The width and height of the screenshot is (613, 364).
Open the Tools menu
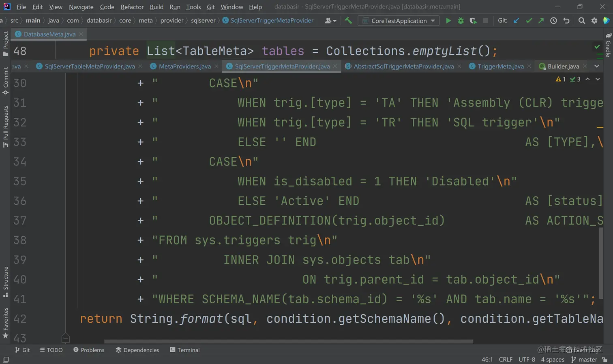(x=193, y=7)
